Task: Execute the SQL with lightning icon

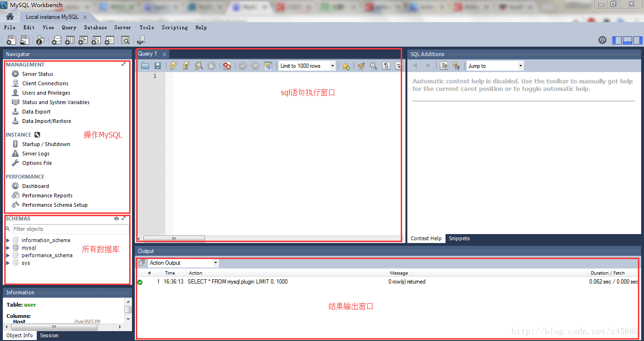Action: pos(173,66)
